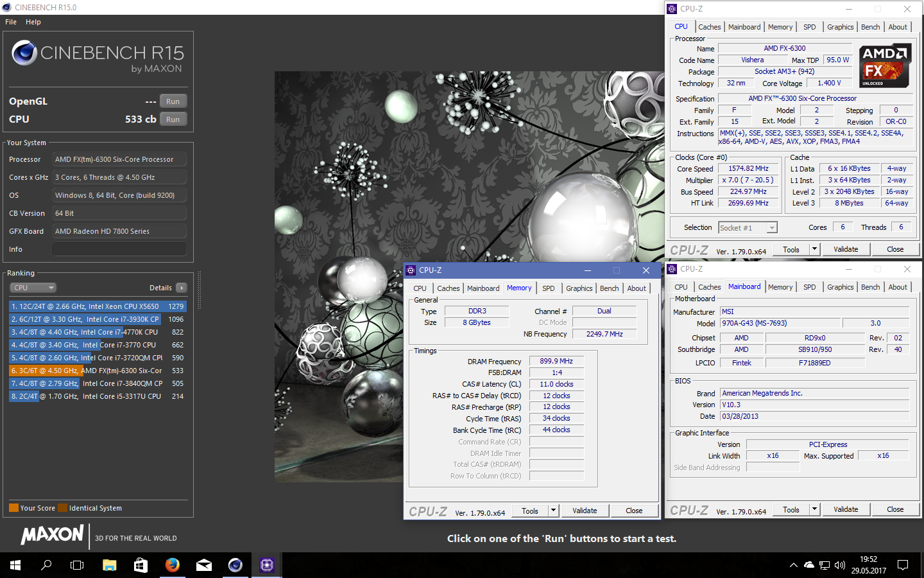
Task: Open Tools dropdown arrow in Memory CPU-Z window
Action: 554,511
